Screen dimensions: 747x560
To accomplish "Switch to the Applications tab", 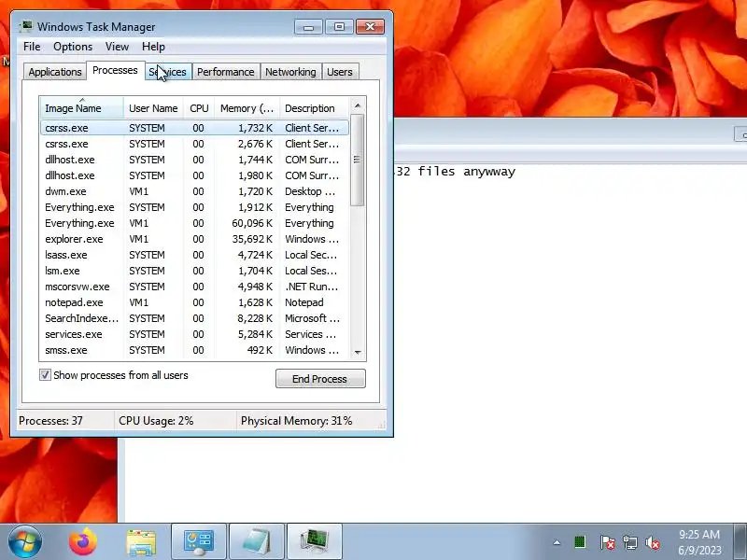I will click(55, 72).
